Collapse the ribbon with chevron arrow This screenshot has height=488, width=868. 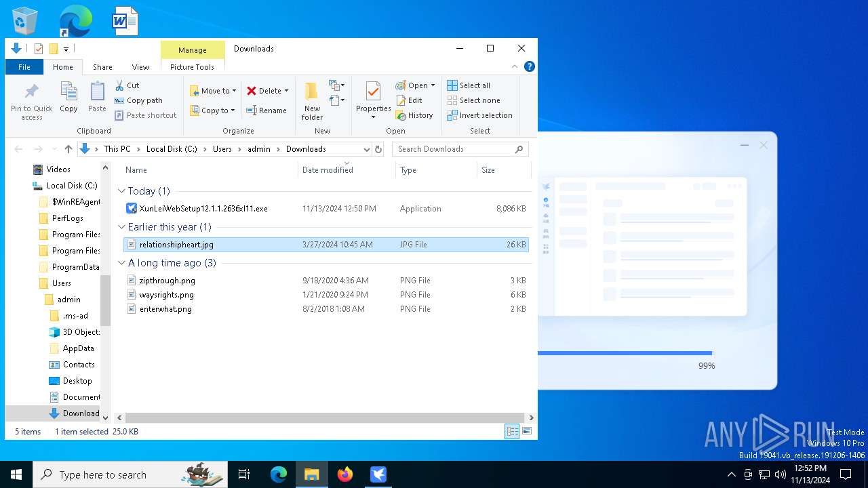[515, 66]
